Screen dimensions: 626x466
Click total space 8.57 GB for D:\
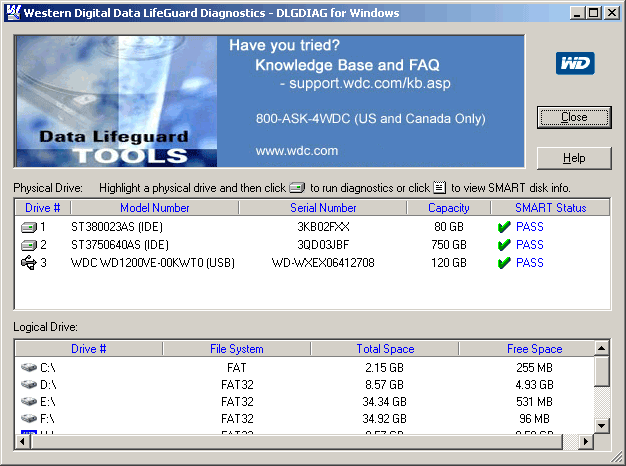click(384, 385)
